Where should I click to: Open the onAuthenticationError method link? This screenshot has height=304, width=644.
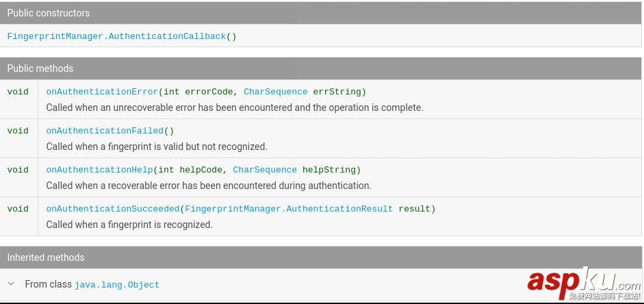(102, 92)
